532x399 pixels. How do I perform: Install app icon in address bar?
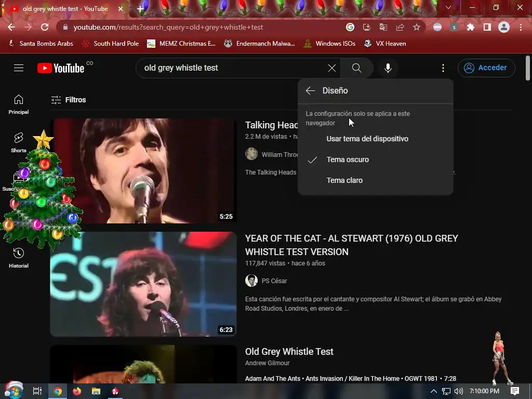pos(366,27)
